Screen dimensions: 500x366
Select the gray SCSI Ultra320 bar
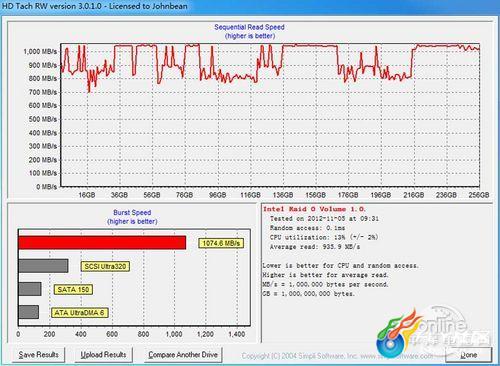(43, 266)
